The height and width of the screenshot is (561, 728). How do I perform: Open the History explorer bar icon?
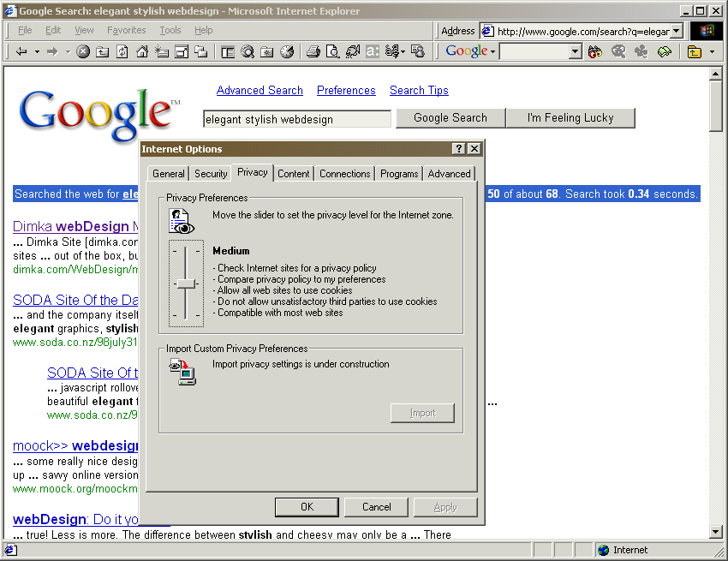(x=287, y=51)
